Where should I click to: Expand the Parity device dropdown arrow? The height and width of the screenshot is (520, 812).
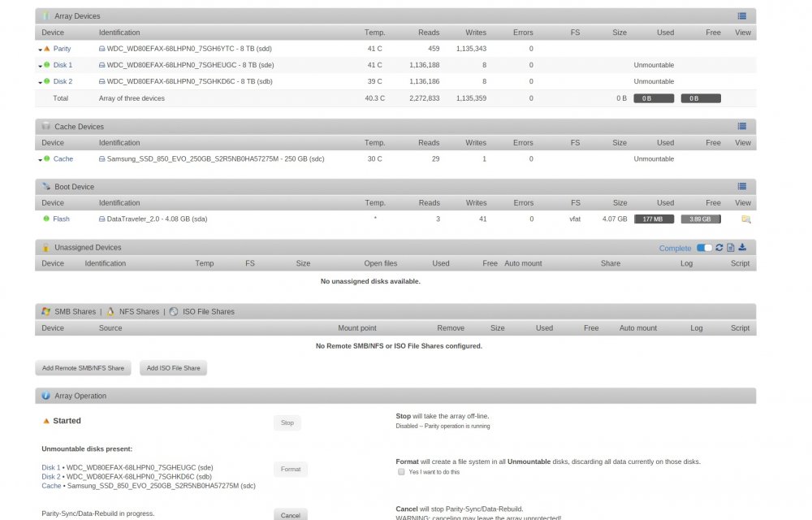(40, 50)
